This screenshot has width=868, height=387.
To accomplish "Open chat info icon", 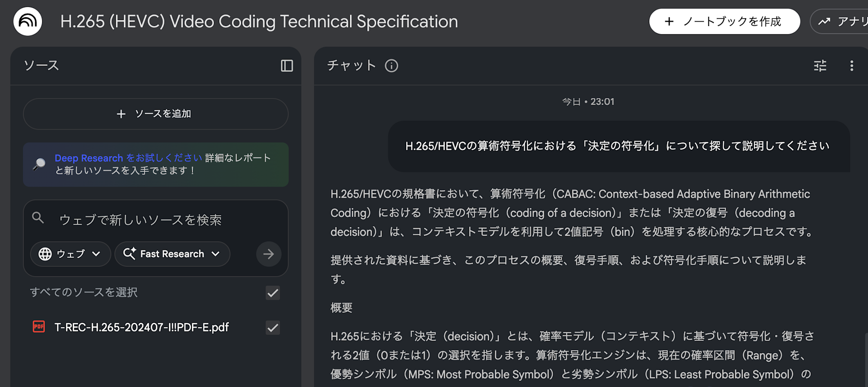I will 391,66.
